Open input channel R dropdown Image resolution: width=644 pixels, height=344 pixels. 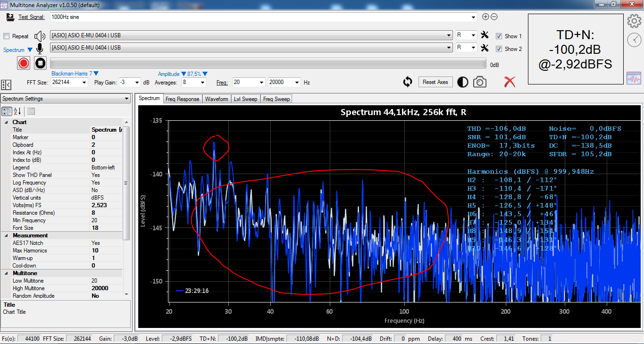(x=473, y=48)
